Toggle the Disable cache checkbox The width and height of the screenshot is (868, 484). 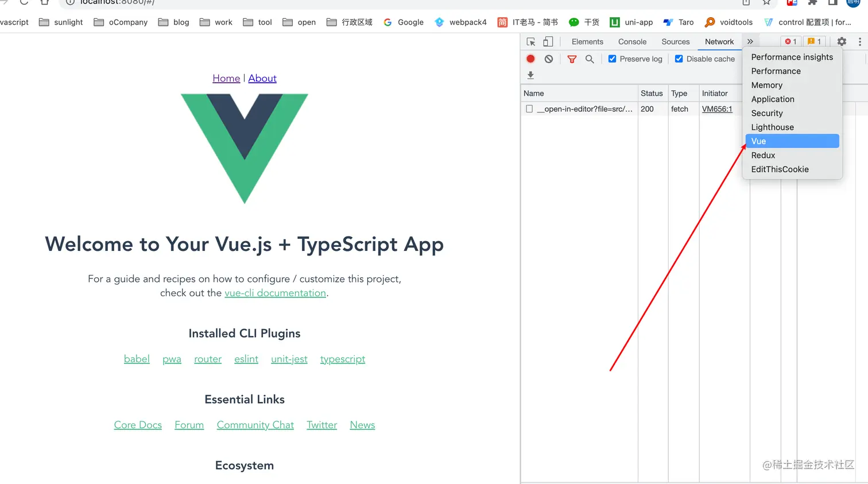point(679,59)
